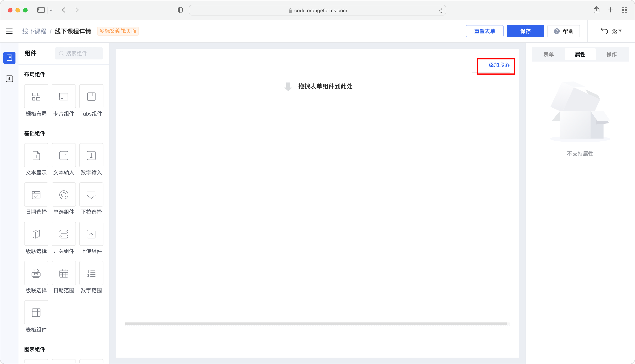The height and width of the screenshot is (364, 635).
Task: Choose the 日期范围 date range component
Action: tap(63, 273)
